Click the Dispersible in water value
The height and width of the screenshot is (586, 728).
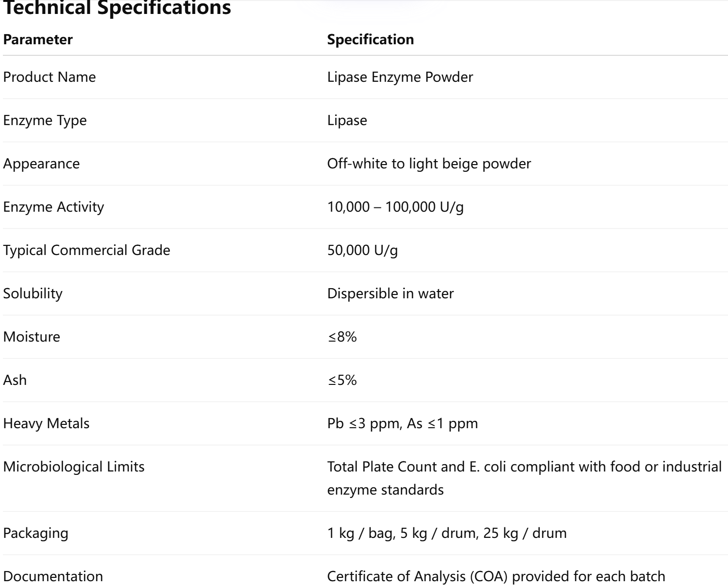pyautogui.click(x=390, y=293)
